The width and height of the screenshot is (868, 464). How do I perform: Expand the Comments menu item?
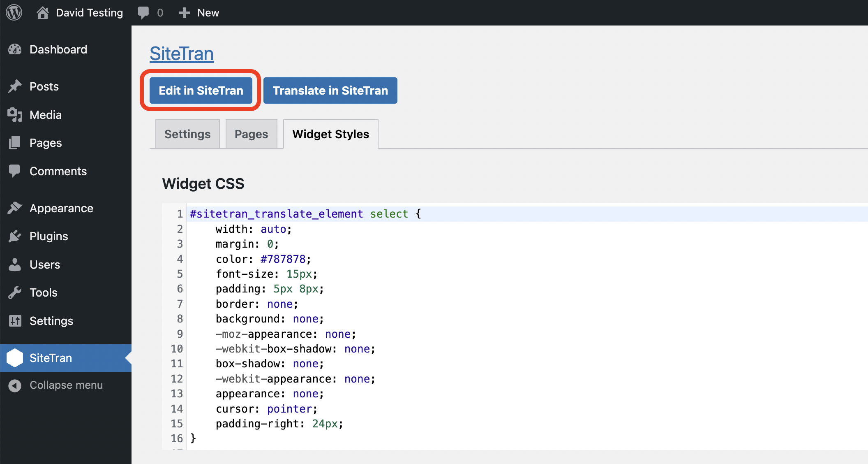tap(58, 171)
